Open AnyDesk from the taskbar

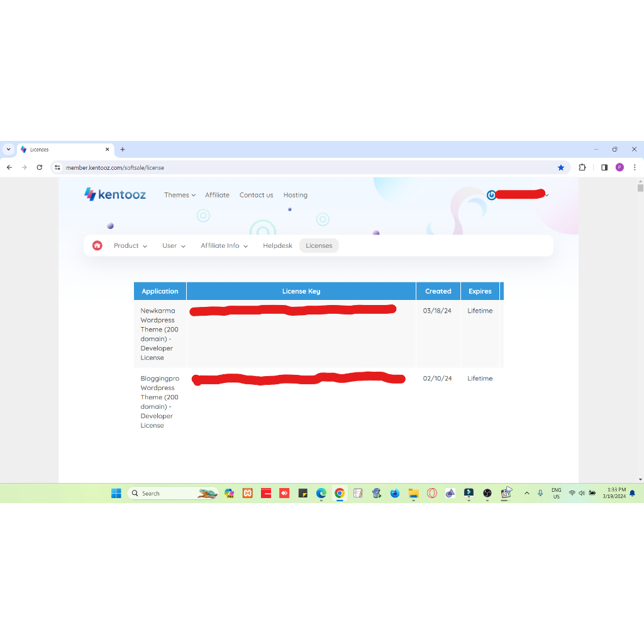284,493
